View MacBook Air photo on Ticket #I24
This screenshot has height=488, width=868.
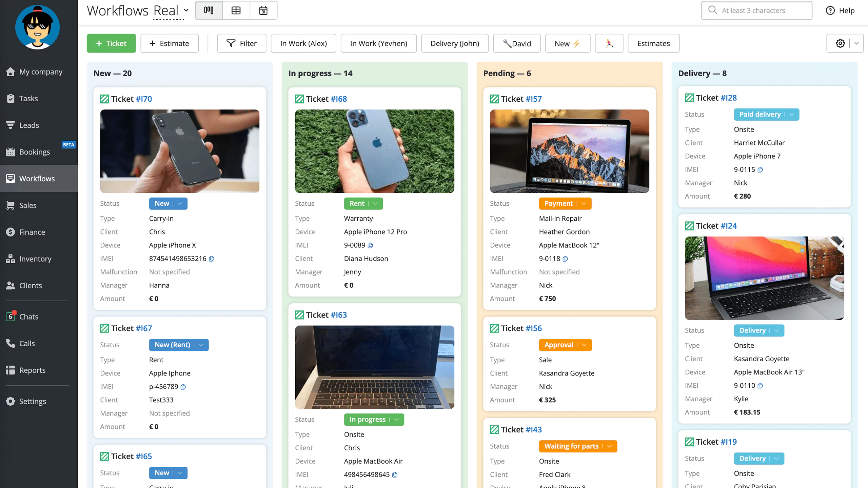click(x=765, y=278)
